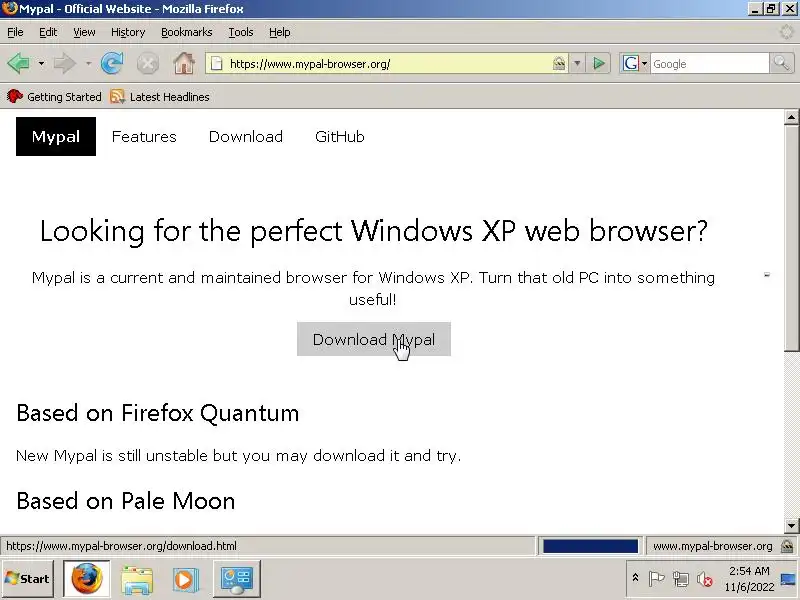Click the Windows Start button

pyautogui.click(x=28, y=579)
